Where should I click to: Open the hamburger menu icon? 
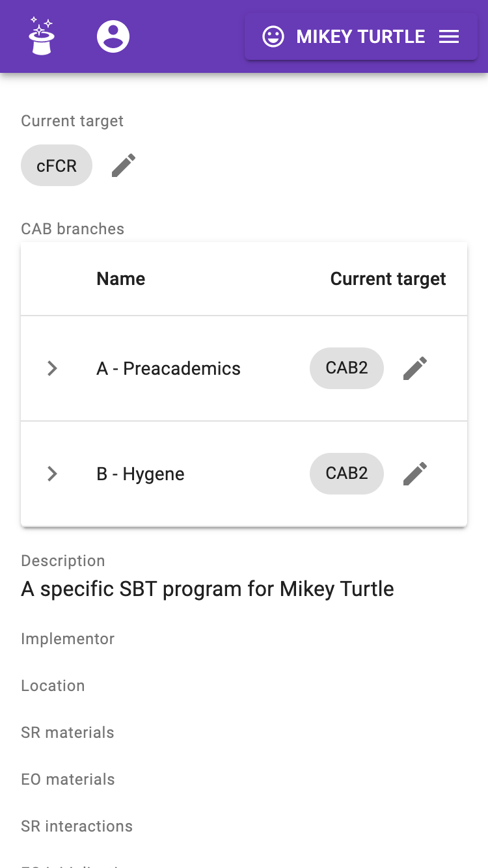pos(449,36)
